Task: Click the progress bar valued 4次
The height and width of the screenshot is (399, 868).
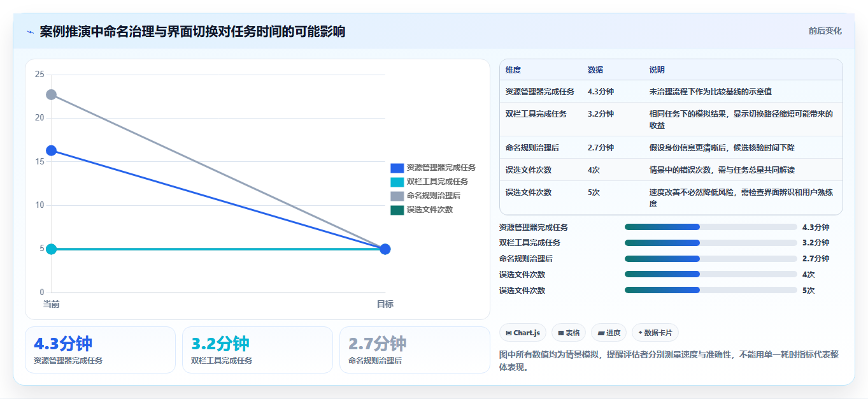Action: pos(711,275)
